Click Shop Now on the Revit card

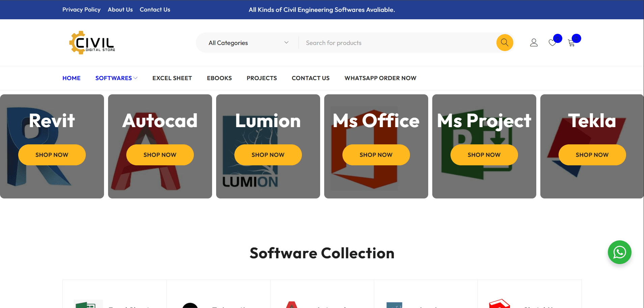click(52, 155)
